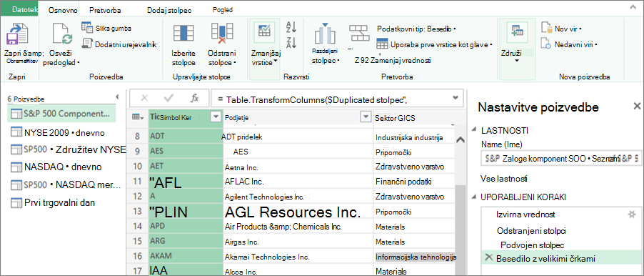Click the AKAM ticker cell
This screenshot has width=644, height=276.
(x=185, y=256)
